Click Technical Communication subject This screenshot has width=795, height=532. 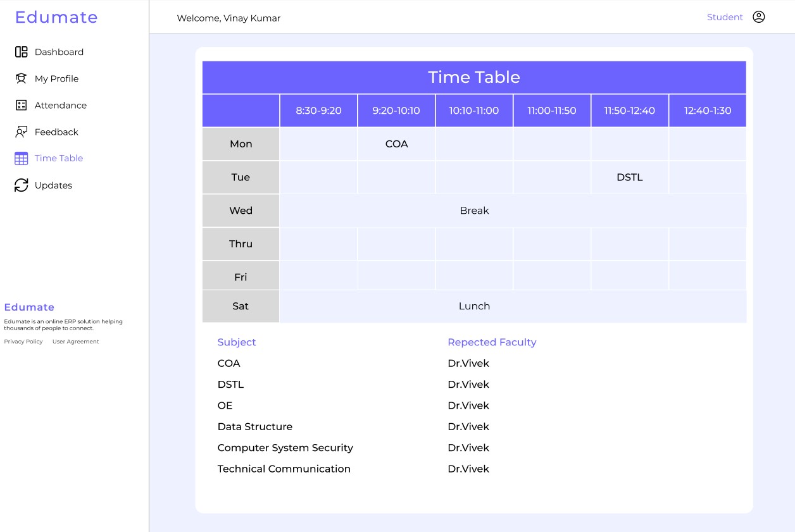click(x=284, y=469)
